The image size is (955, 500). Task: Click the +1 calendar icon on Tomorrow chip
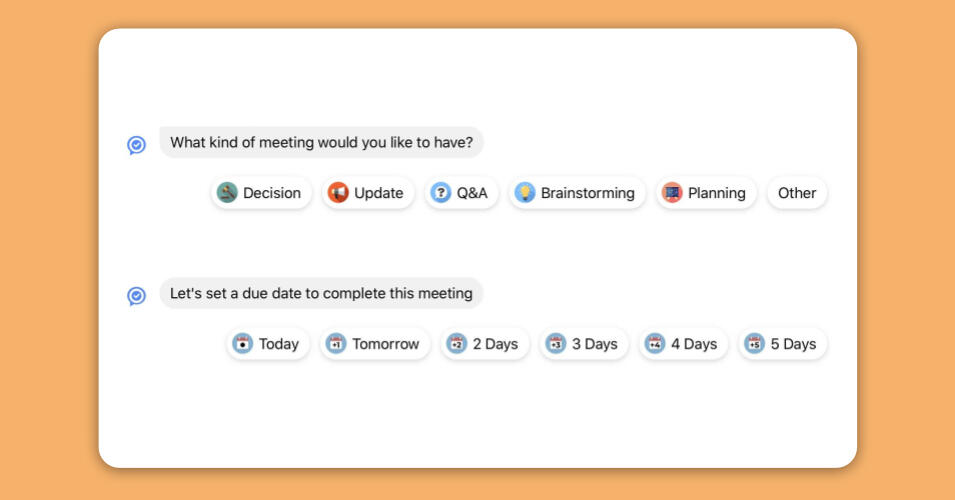[337, 344]
